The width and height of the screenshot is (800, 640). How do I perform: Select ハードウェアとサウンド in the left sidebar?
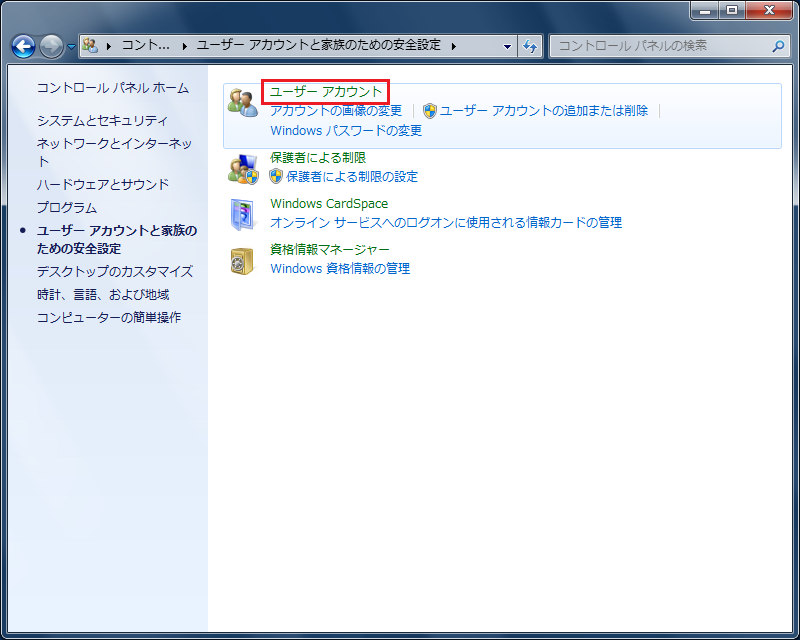coord(103,184)
